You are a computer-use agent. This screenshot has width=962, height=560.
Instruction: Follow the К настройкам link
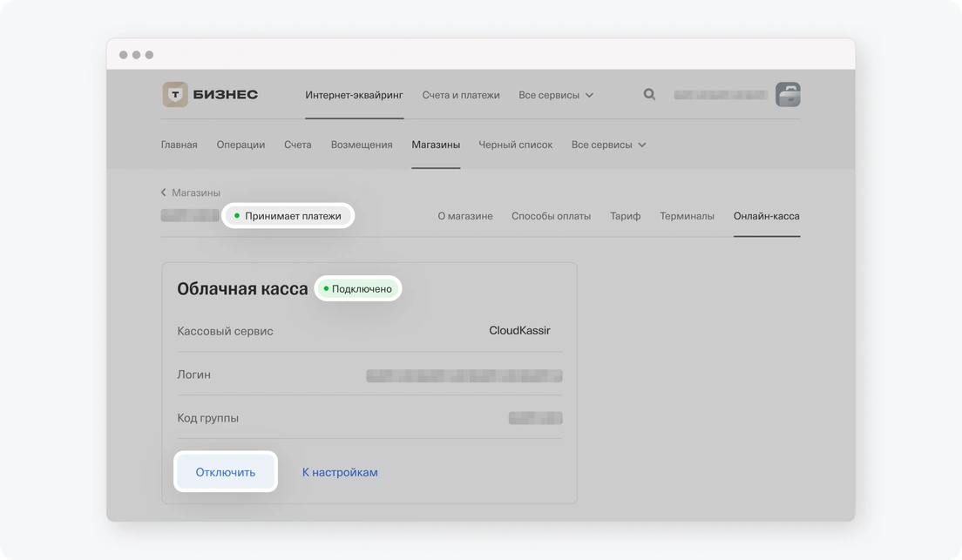click(x=339, y=471)
